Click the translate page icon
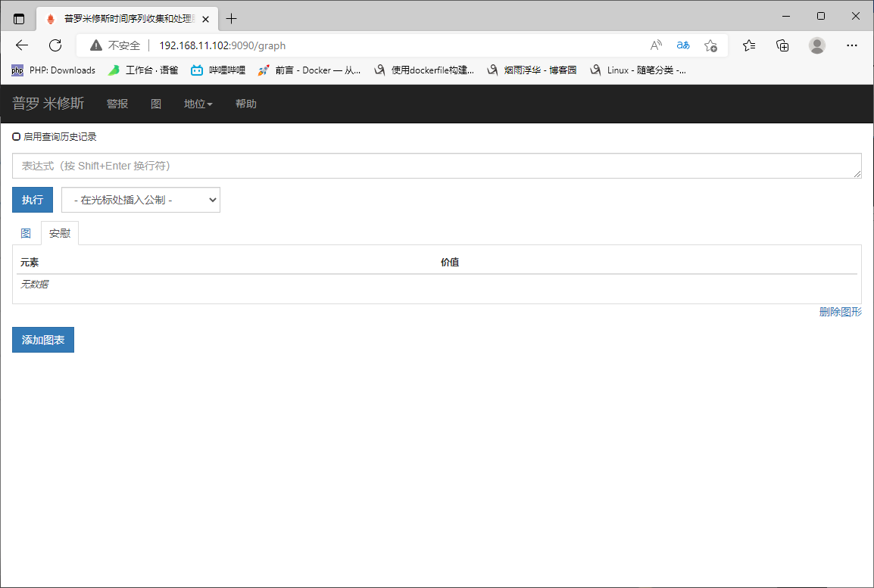 [x=683, y=45]
